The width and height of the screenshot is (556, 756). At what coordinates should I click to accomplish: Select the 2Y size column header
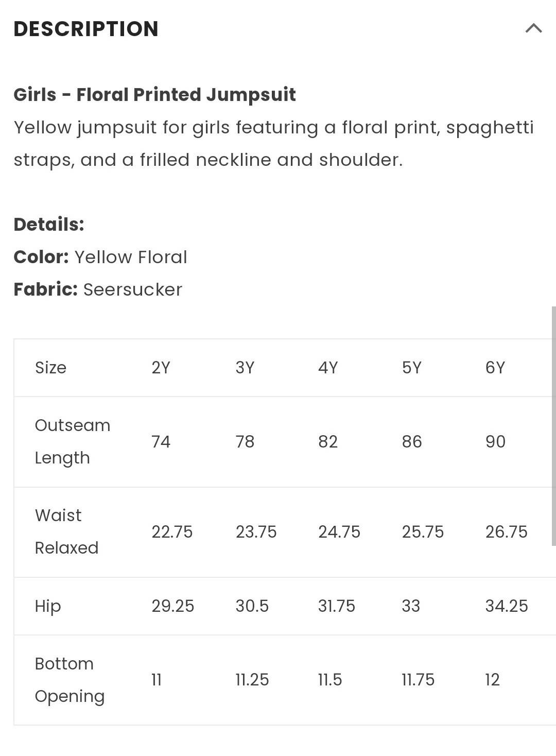pos(161,368)
